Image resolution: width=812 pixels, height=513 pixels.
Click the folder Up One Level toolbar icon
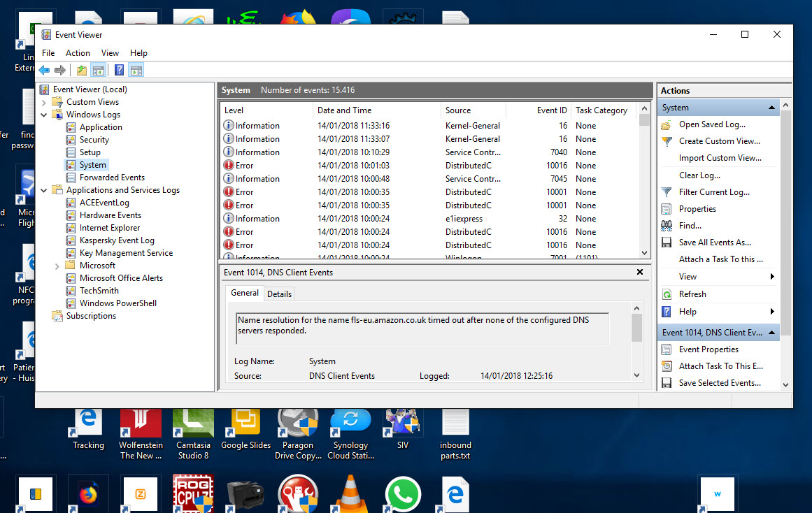click(82, 70)
